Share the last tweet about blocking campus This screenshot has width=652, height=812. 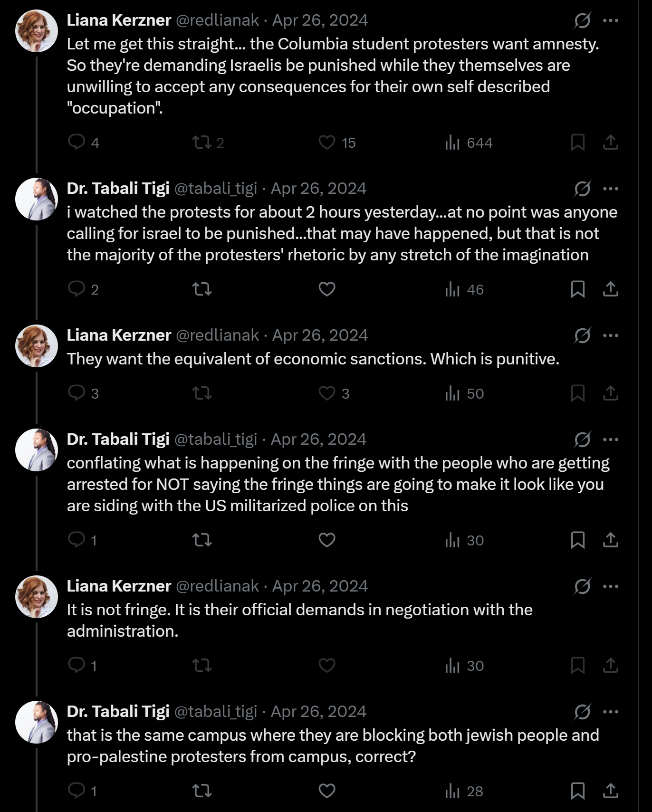[x=611, y=791]
